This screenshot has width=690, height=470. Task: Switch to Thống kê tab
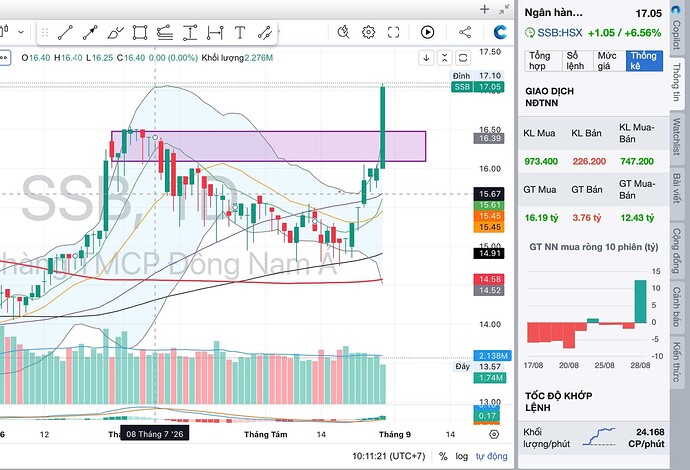pyautogui.click(x=644, y=61)
